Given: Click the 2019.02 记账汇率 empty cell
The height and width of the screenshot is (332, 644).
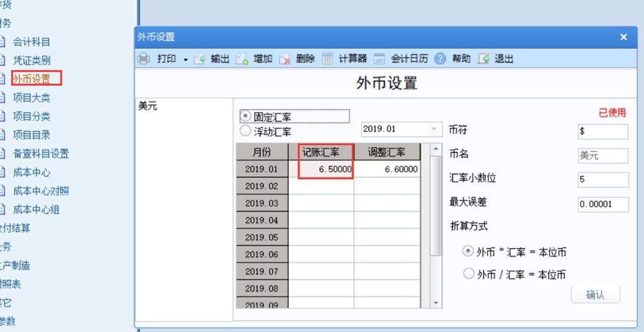Looking at the screenshot, I should click(x=321, y=186).
